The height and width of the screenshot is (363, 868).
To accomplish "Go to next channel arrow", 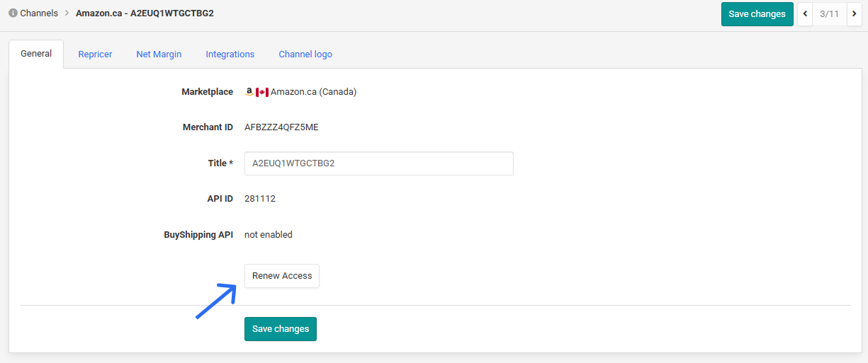I will click(854, 14).
